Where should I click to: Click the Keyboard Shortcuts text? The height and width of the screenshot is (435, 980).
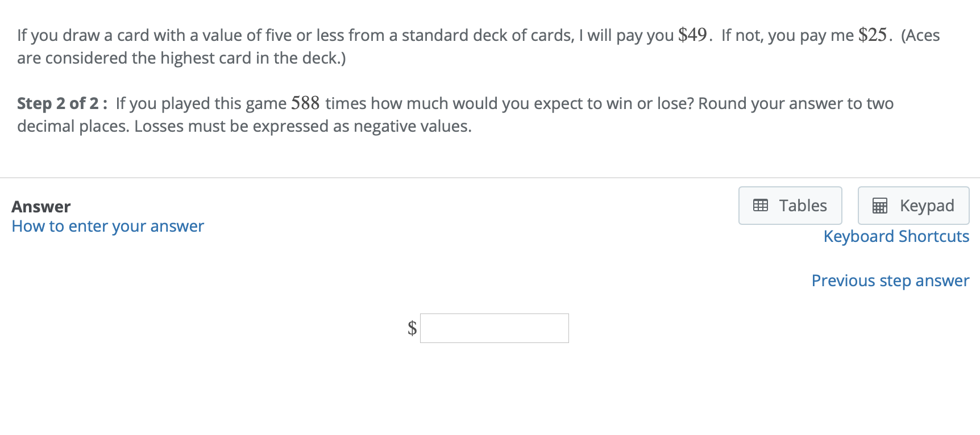[896, 236]
